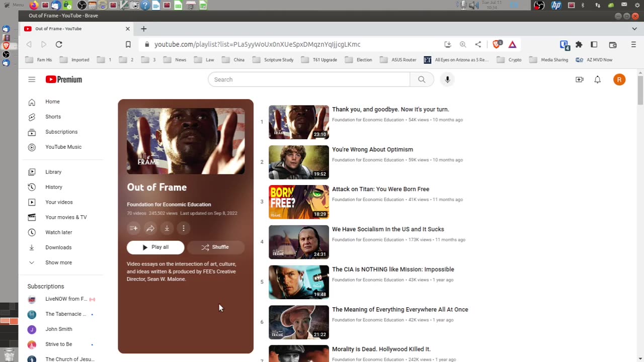The width and height of the screenshot is (644, 362).
Task: Click the Born Free video thumbnail
Action: (x=299, y=202)
